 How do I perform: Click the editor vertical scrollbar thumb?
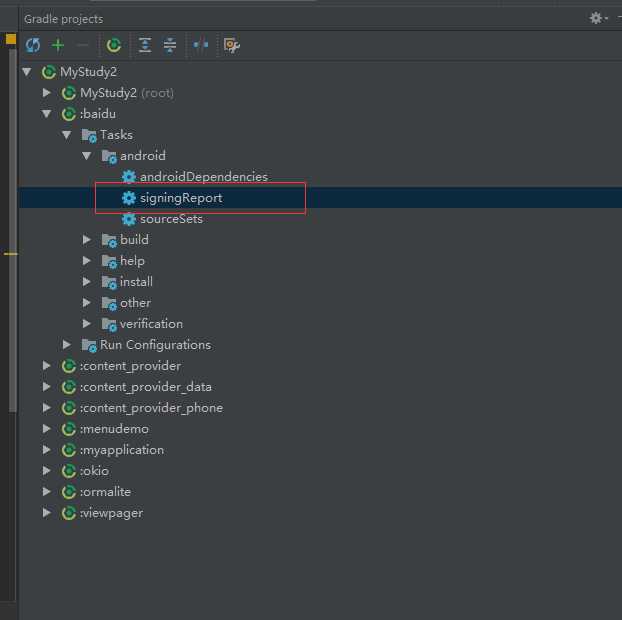pyautogui.click(x=13, y=230)
